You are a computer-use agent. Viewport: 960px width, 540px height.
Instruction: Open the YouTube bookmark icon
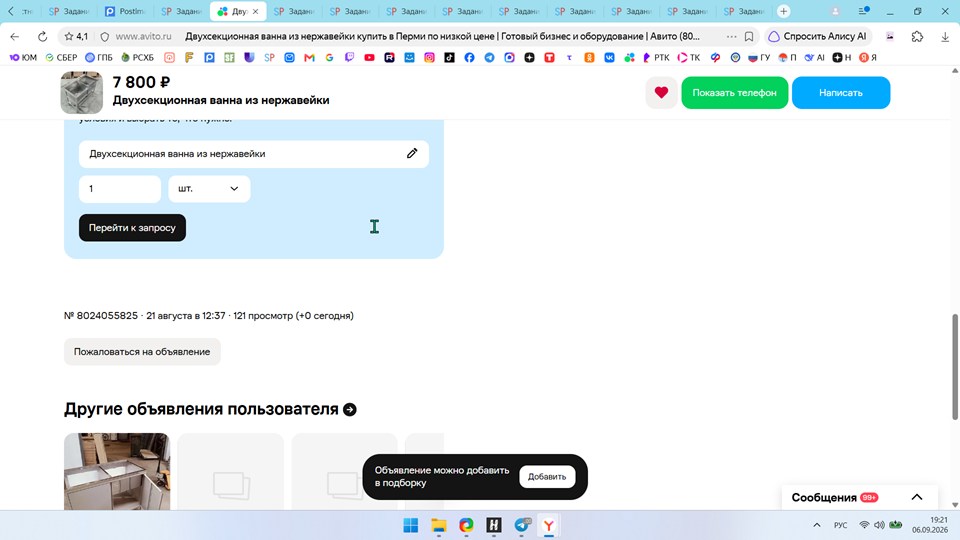tap(369, 58)
